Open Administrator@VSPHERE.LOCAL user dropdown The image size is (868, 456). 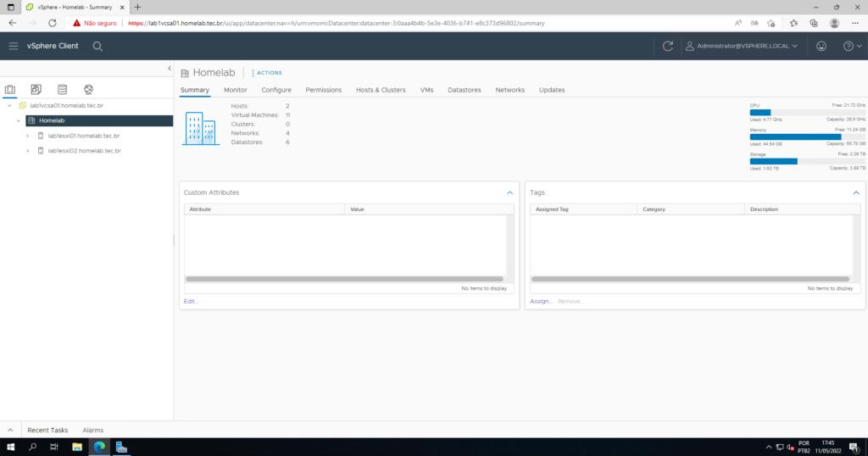coord(742,46)
